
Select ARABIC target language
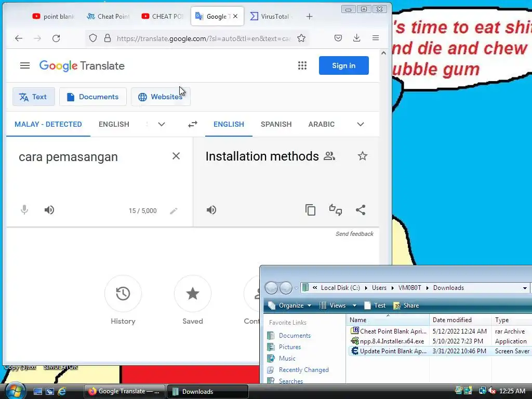click(321, 124)
